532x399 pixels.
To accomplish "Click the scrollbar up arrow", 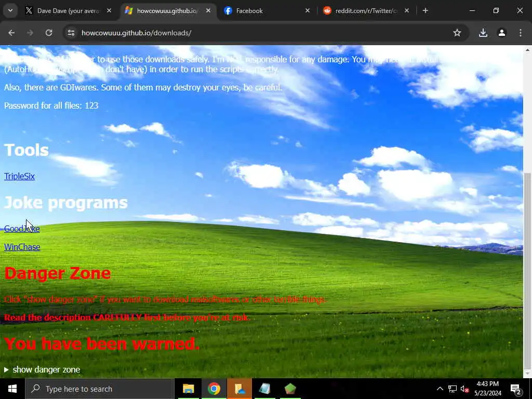I will [x=527, y=50].
